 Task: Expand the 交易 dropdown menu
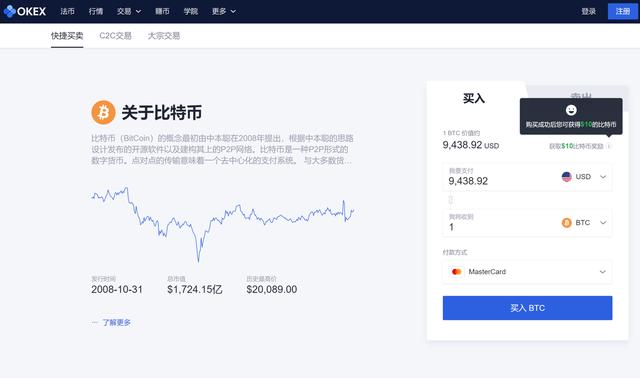[x=129, y=11]
